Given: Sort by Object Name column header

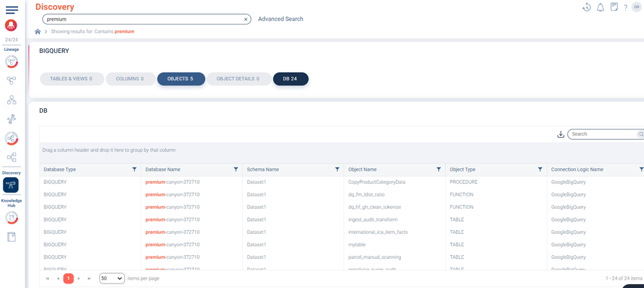Looking at the screenshot, I should (x=362, y=169).
